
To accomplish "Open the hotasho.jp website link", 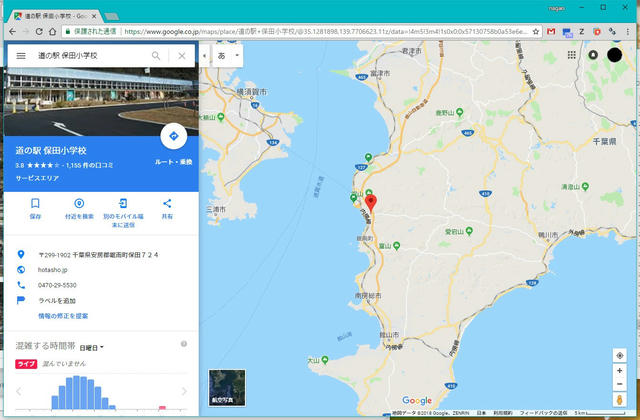I will click(53, 270).
